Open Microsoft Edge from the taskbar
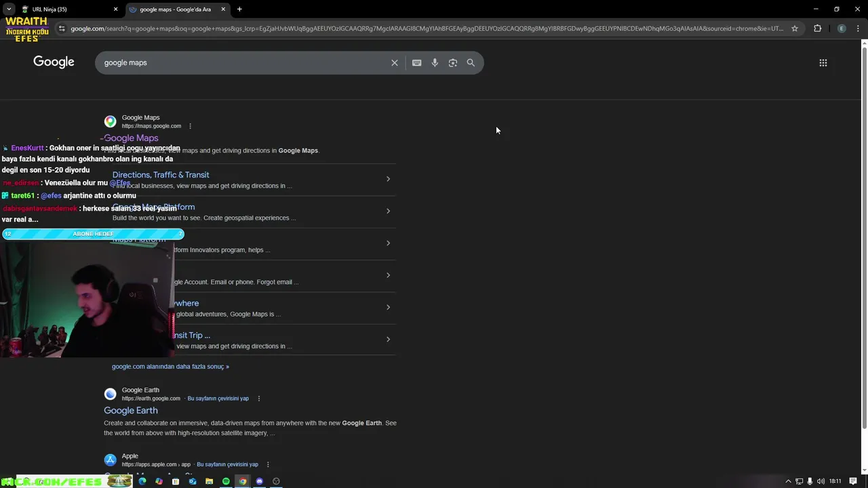Image resolution: width=868 pixels, height=488 pixels. coord(142,481)
